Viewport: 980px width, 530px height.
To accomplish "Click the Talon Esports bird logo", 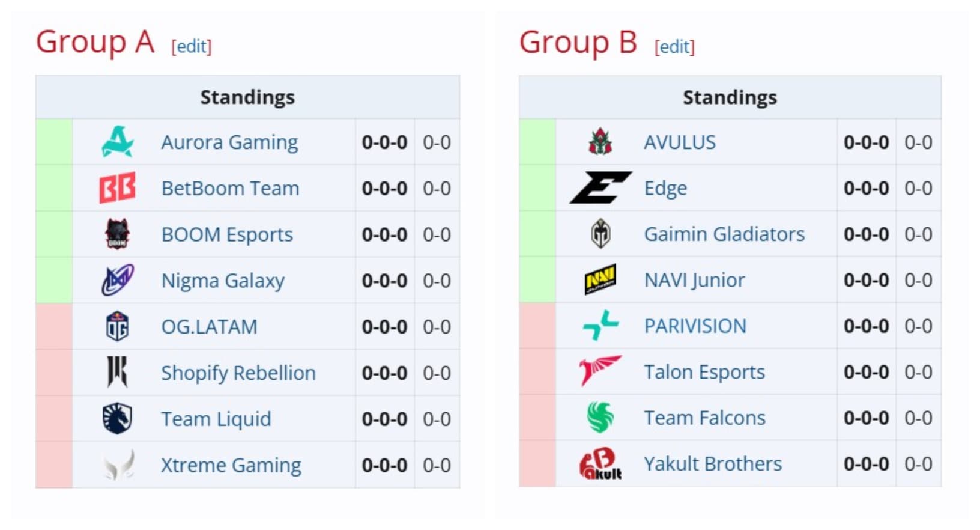I will (599, 372).
